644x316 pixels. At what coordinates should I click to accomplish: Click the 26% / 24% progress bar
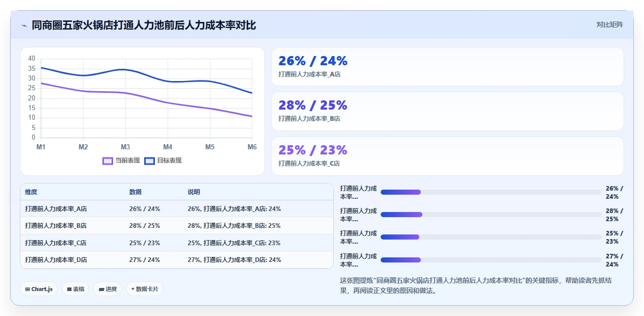[491, 192]
